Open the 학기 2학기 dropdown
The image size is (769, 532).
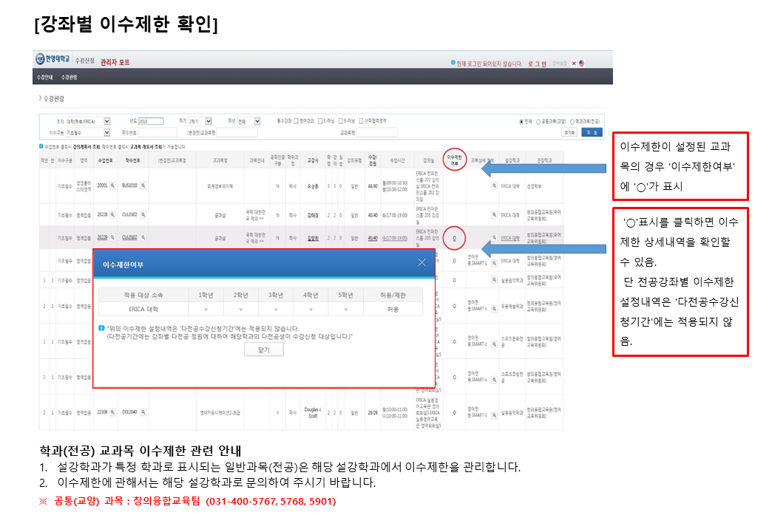208,121
